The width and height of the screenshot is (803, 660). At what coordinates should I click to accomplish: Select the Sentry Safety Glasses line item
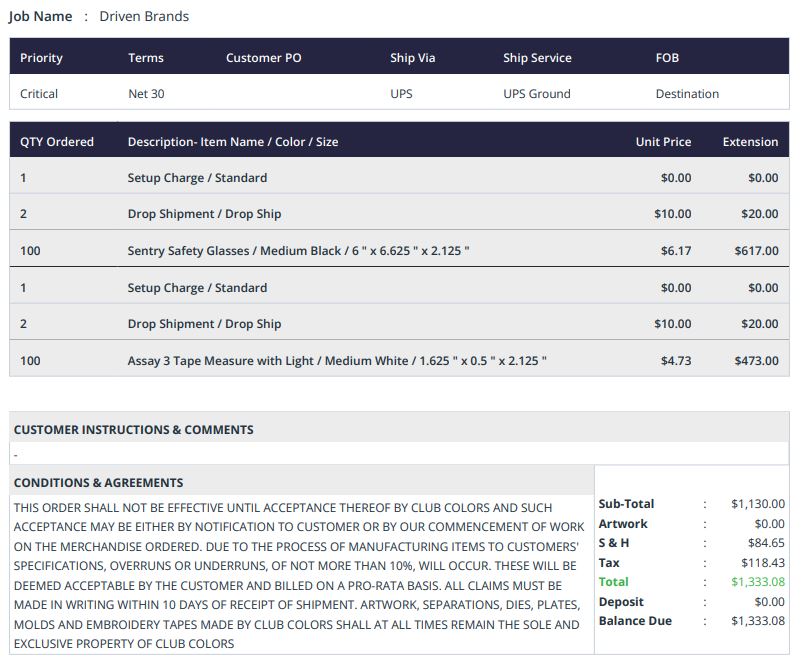[x=298, y=251]
